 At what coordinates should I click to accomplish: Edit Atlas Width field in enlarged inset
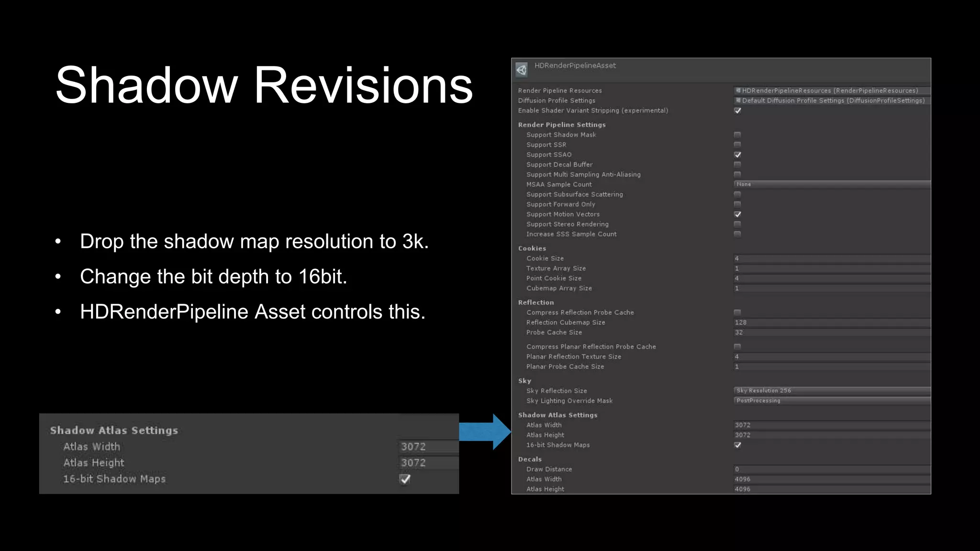[428, 447]
